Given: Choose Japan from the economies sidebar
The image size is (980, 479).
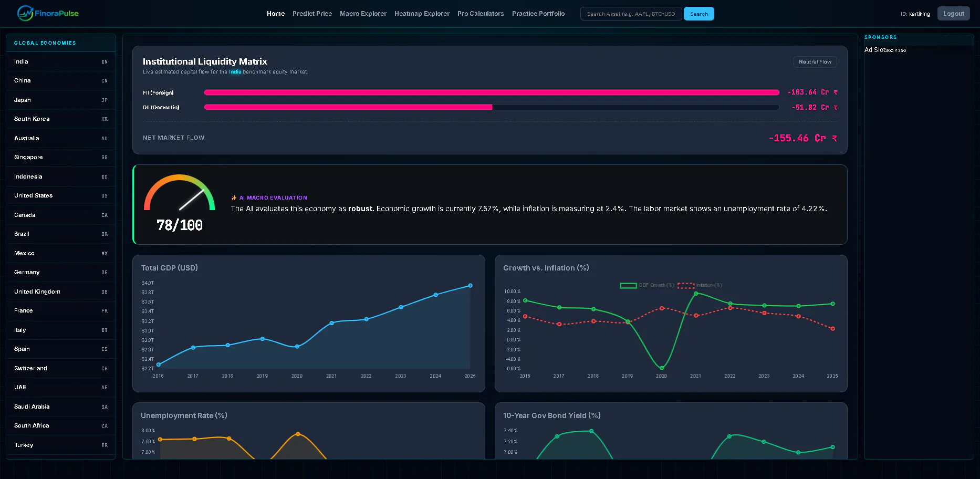Looking at the screenshot, I should (x=61, y=100).
